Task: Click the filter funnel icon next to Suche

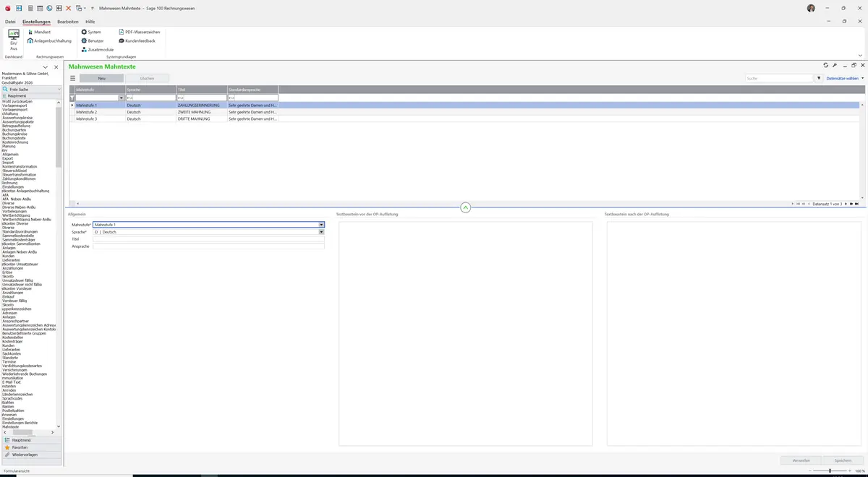Action: tap(819, 78)
